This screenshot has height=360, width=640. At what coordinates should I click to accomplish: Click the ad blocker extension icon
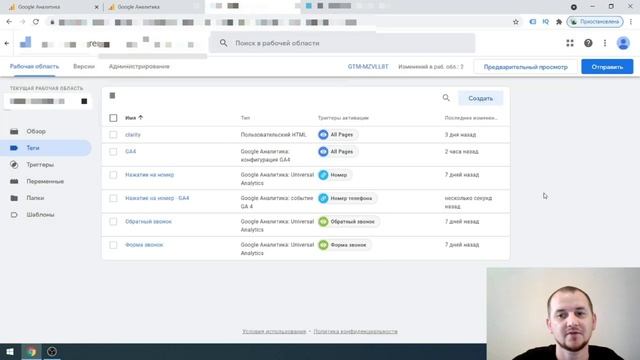533,22
